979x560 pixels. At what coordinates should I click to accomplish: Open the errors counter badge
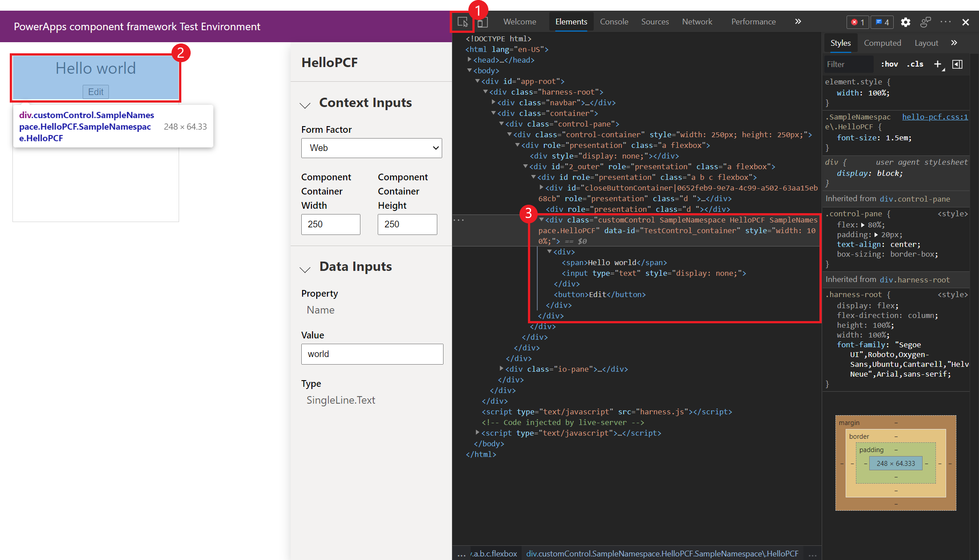857,22
